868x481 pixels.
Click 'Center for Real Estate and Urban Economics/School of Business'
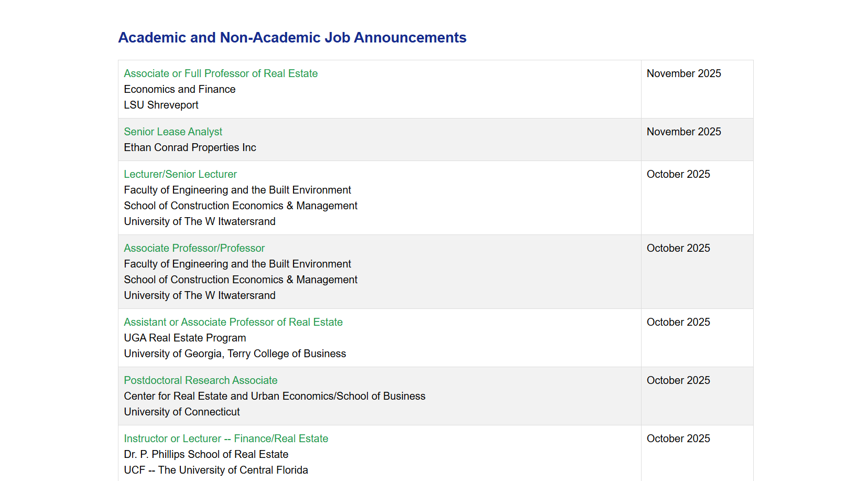pyautogui.click(x=275, y=396)
